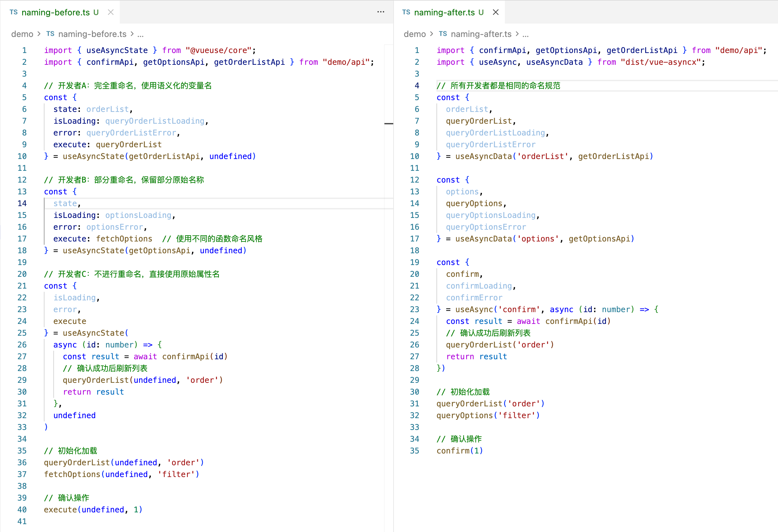This screenshot has width=778, height=532.
Task: Place cursor on fetchOptions in line 17
Action: pos(124,239)
